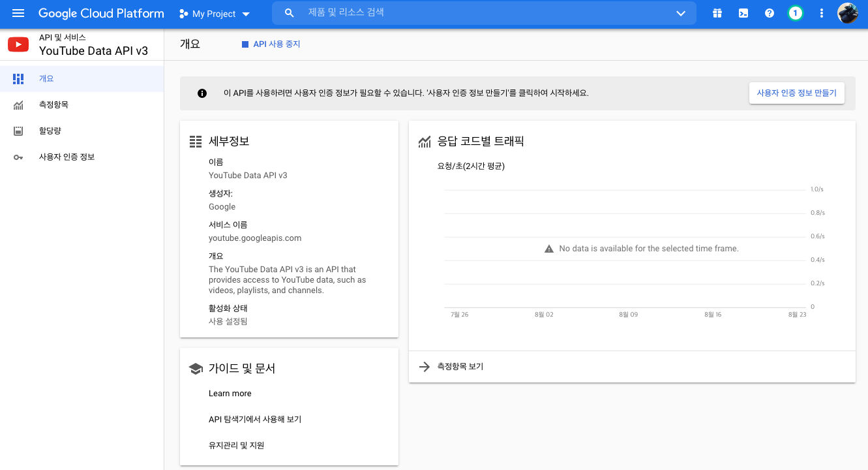Click the arrow beside 측정항목 보기
868x470 pixels.
pos(425,367)
